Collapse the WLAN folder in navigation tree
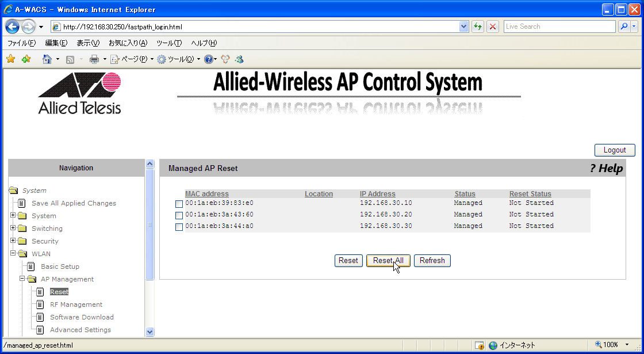Screen dimensions: 644x354 point(13,253)
